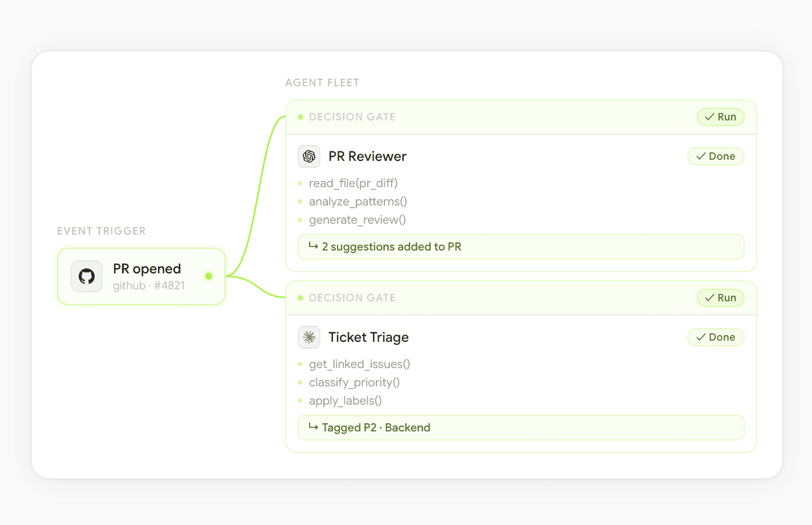The image size is (812, 525).
Task: Click the GitHub icon in the trigger card
Action: point(87,276)
